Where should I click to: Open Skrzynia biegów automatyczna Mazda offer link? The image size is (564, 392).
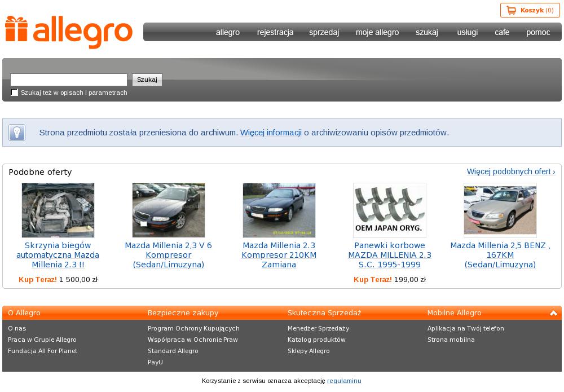[x=58, y=255]
